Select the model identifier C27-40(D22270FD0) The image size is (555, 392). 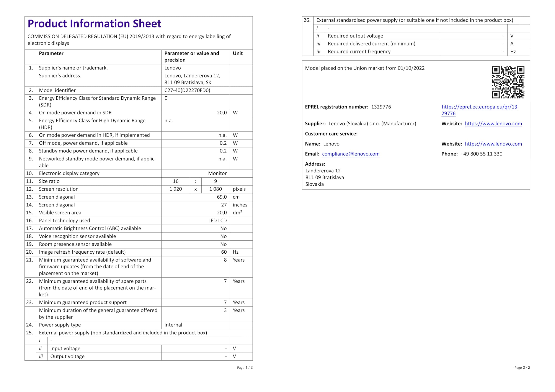point(187,90)
